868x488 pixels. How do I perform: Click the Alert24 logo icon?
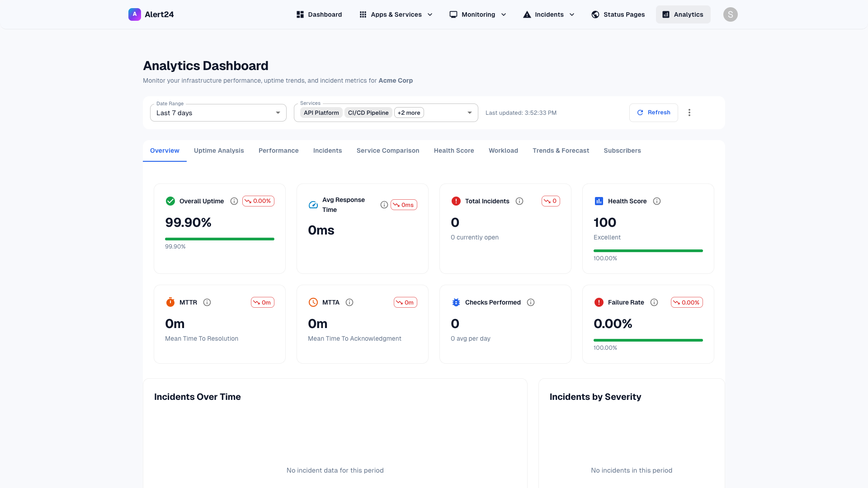tap(134, 14)
